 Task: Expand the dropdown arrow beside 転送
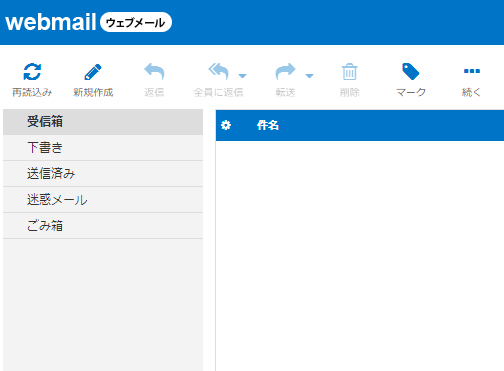[309, 76]
